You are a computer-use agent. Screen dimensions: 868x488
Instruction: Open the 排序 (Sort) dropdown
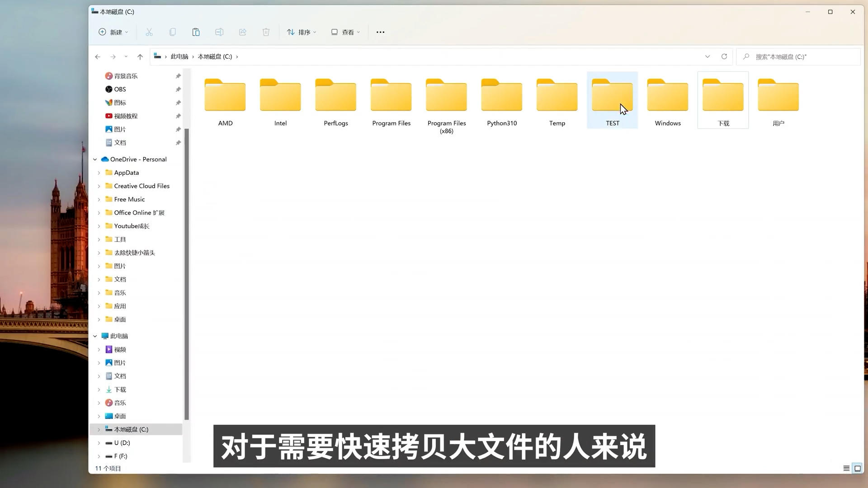302,32
